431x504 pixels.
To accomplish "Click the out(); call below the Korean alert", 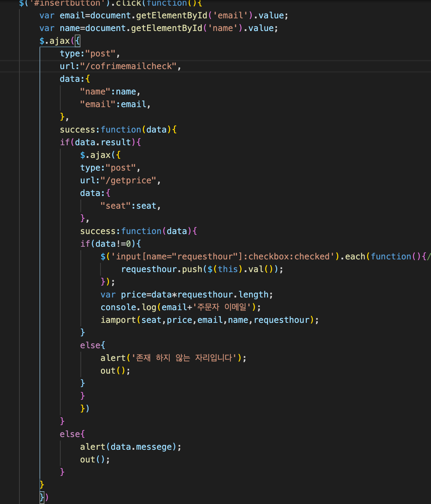I will [x=115, y=371].
